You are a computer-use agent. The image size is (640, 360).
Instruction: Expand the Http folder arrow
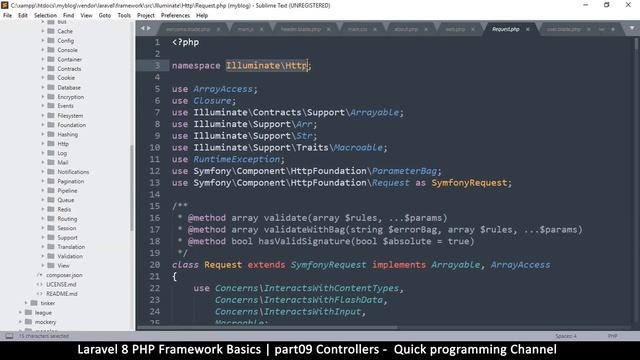(43, 144)
